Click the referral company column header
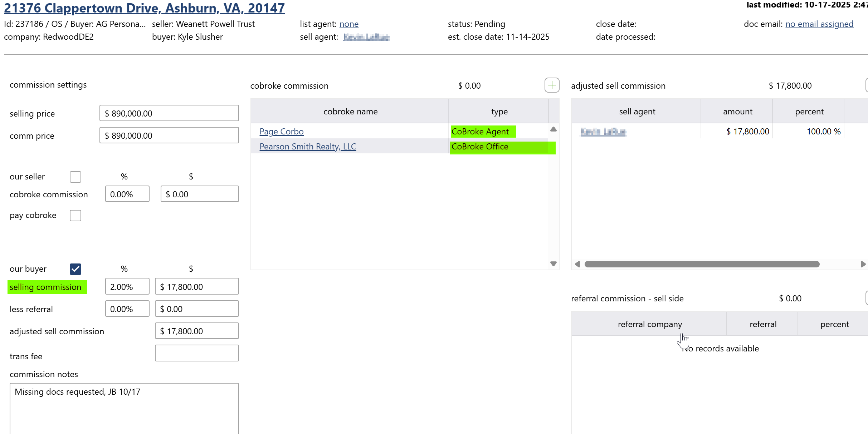The image size is (868, 434). (x=649, y=324)
